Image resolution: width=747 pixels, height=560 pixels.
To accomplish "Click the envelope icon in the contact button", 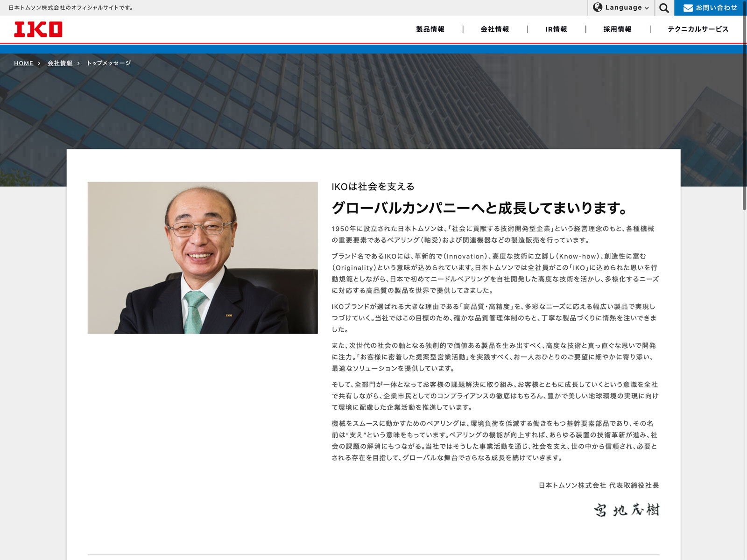I will (x=688, y=8).
